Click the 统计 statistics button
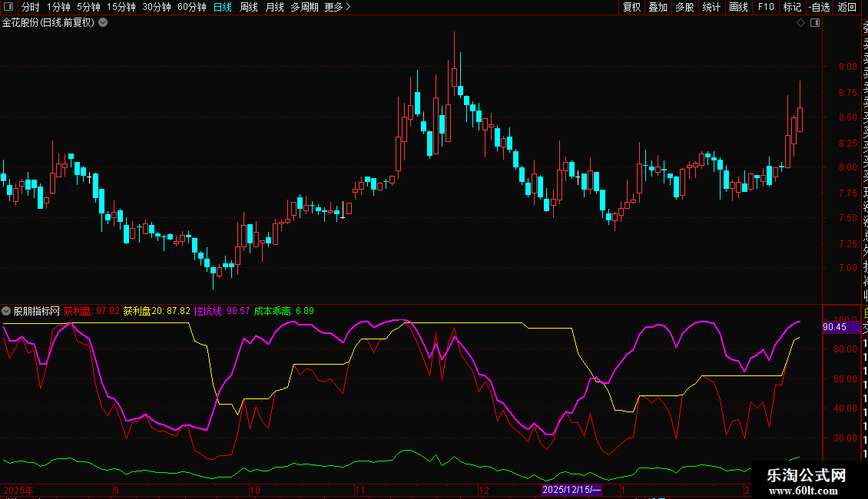Screen dimensions: 868x499 click(711, 7)
